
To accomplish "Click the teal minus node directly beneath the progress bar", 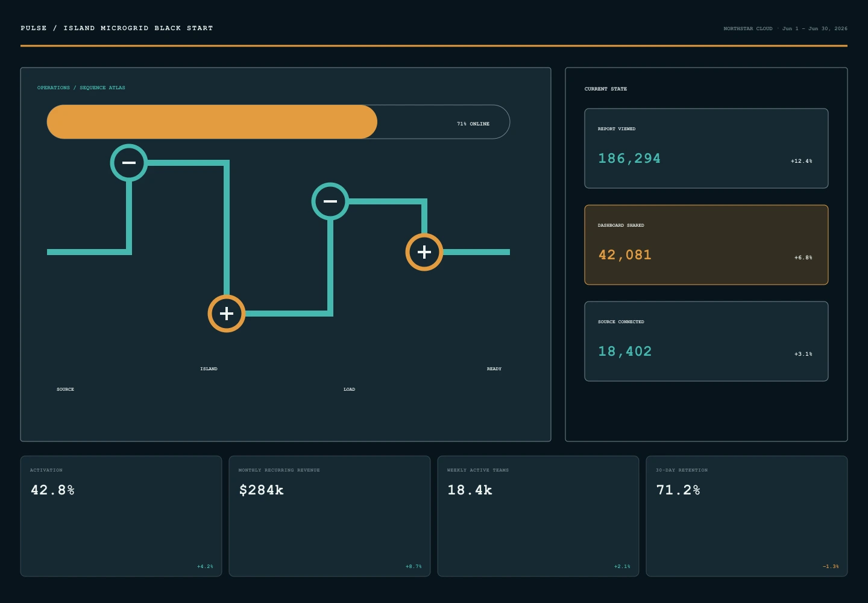I will click(x=129, y=163).
